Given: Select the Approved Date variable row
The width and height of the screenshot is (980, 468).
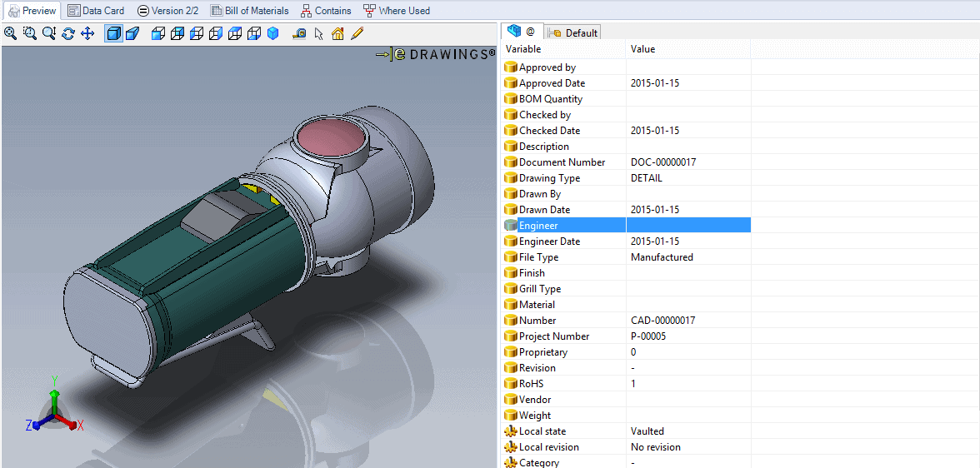Looking at the screenshot, I should coord(626,83).
